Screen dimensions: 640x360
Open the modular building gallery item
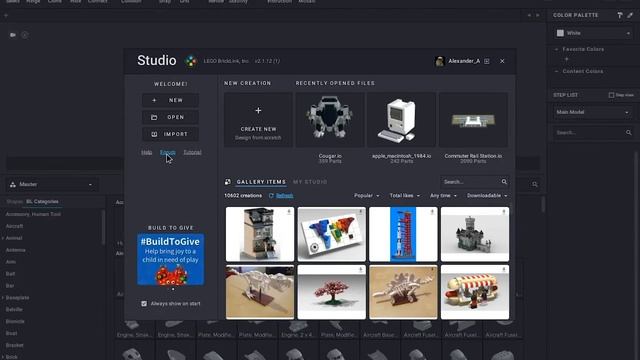[x=260, y=234]
